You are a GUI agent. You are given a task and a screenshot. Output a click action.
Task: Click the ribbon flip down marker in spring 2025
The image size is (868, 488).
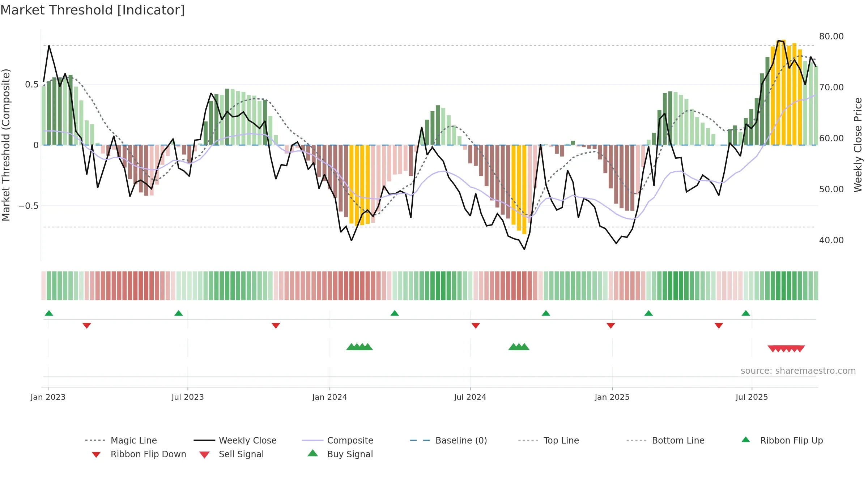[719, 326]
